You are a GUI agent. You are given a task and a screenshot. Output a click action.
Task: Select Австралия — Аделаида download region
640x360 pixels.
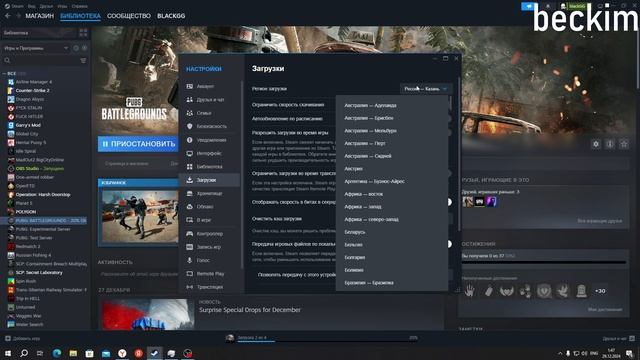coord(370,105)
